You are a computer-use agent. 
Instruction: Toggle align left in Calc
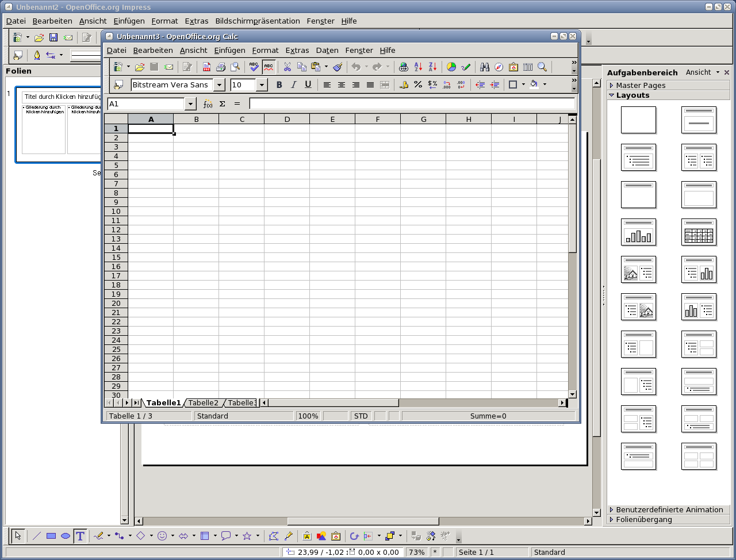coord(327,85)
